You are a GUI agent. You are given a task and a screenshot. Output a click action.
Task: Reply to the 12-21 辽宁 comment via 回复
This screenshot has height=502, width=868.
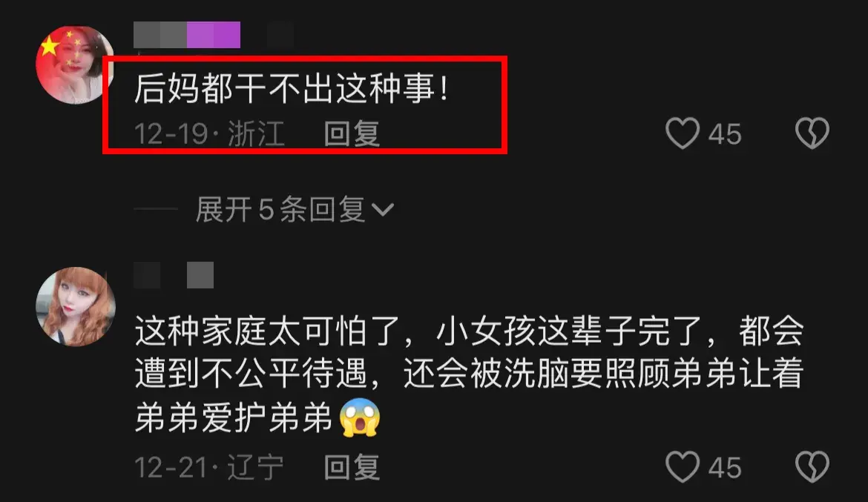pyautogui.click(x=352, y=467)
